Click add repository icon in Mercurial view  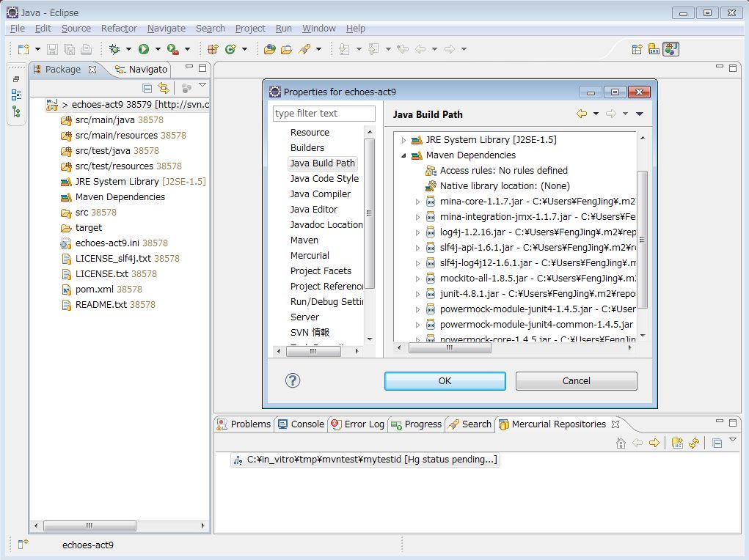point(677,443)
